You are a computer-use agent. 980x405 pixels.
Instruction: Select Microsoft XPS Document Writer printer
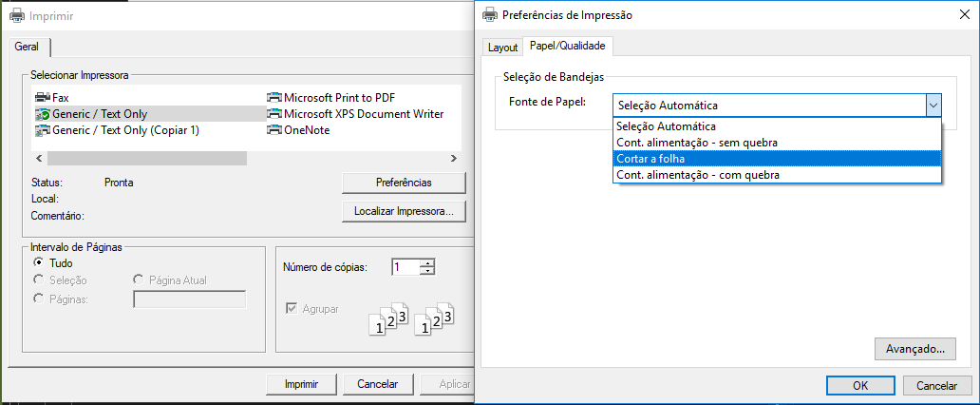coord(355,114)
